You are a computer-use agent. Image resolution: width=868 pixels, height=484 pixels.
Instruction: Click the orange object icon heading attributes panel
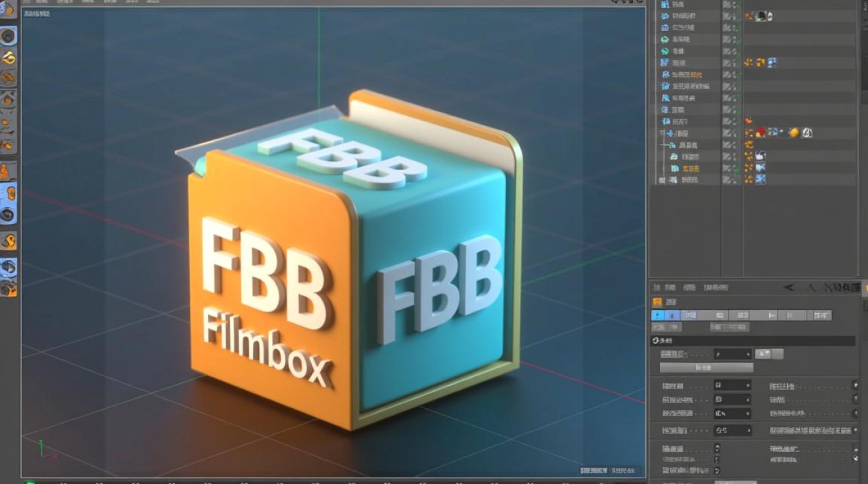[657, 301]
